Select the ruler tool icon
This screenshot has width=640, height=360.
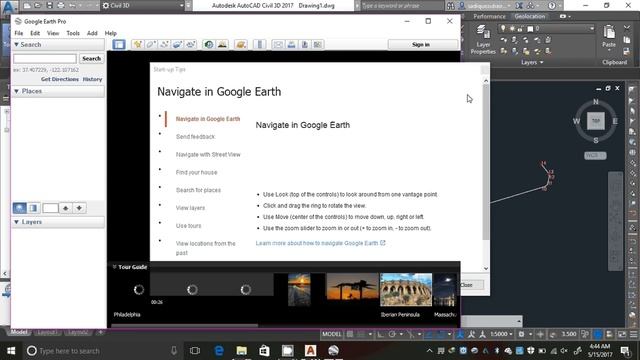[x=260, y=44]
